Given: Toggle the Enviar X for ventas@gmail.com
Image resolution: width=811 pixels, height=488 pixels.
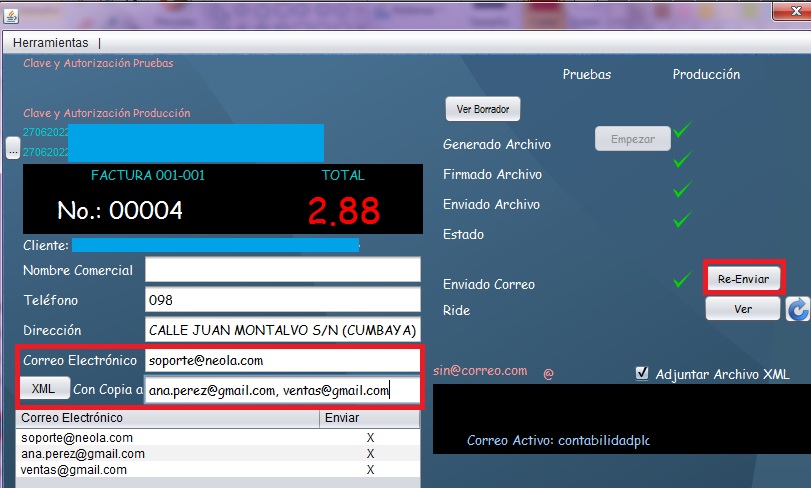Looking at the screenshot, I should pyautogui.click(x=370, y=470).
